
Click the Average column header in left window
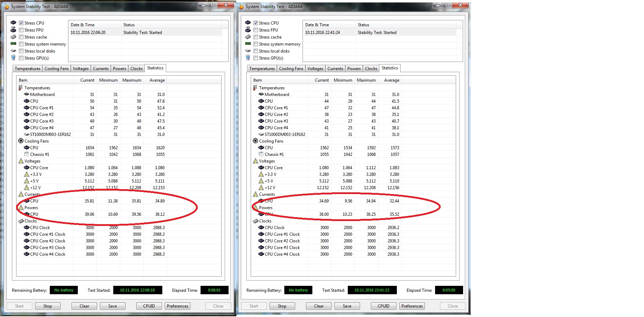coord(155,80)
